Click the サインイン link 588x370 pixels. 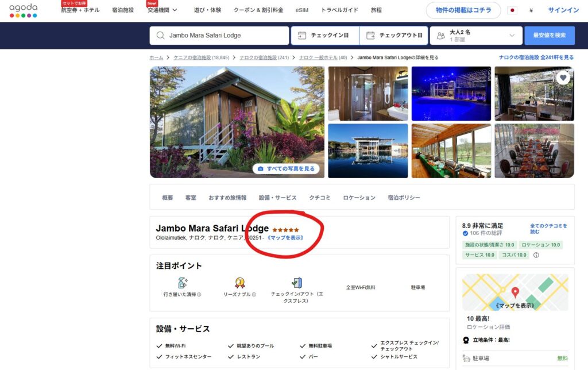tap(563, 10)
